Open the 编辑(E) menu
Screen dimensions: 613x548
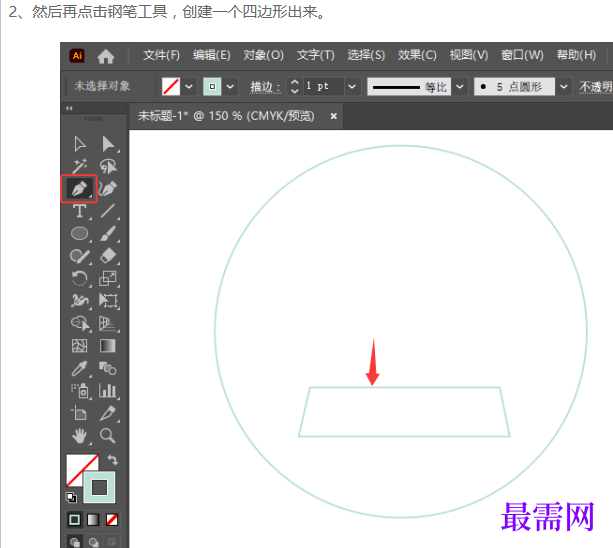pyautogui.click(x=212, y=55)
